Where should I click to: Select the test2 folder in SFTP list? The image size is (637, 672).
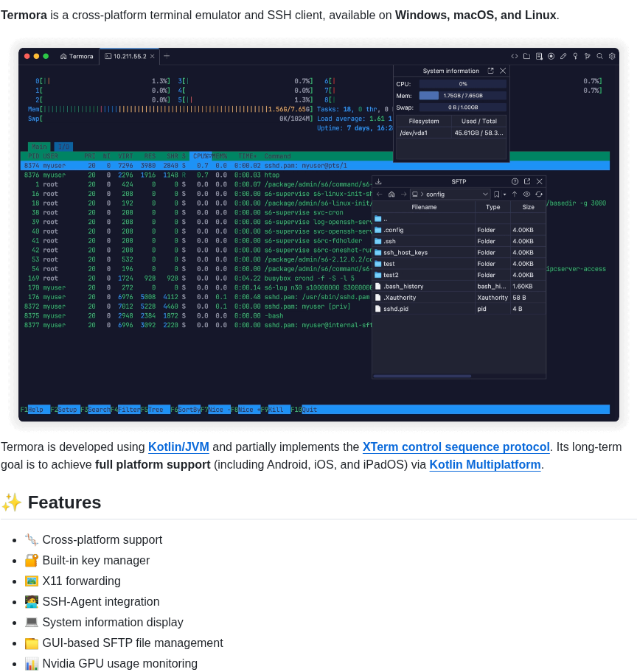tap(459, 275)
